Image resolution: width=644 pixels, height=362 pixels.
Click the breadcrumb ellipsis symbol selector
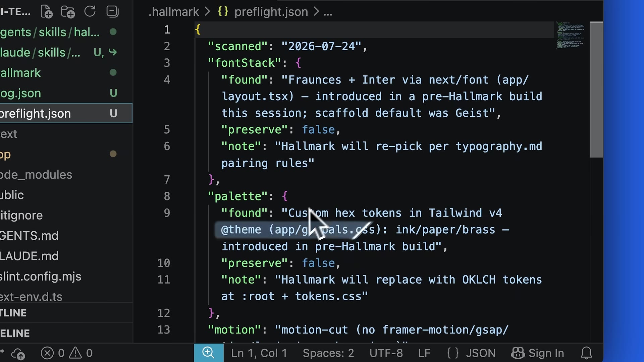[x=328, y=12]
